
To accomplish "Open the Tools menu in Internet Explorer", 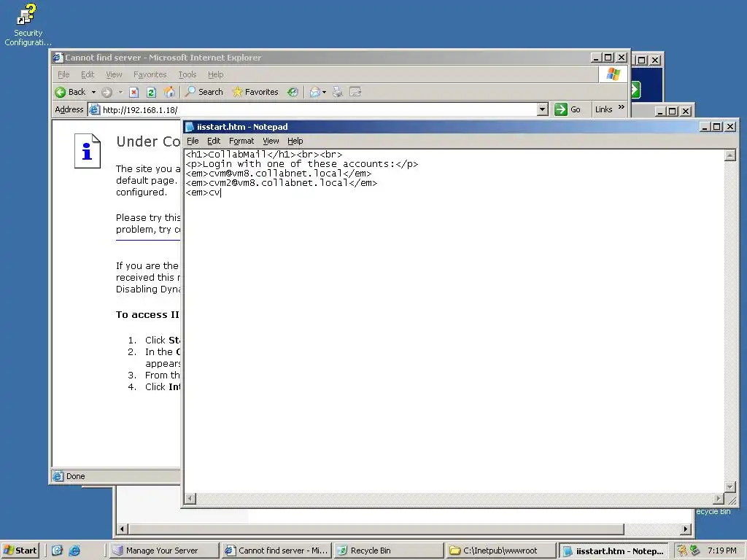I will coord(187,75).
